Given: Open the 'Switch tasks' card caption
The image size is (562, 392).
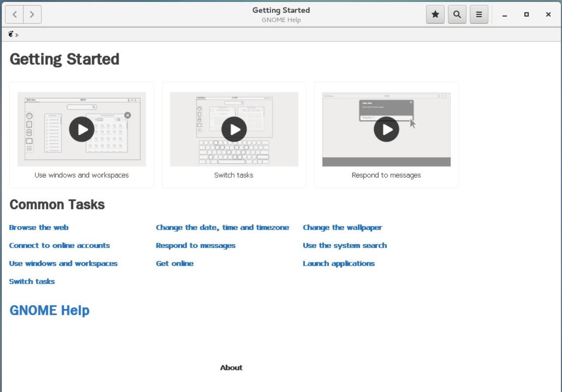Looking at the screenshot, I should pos(234,175).
